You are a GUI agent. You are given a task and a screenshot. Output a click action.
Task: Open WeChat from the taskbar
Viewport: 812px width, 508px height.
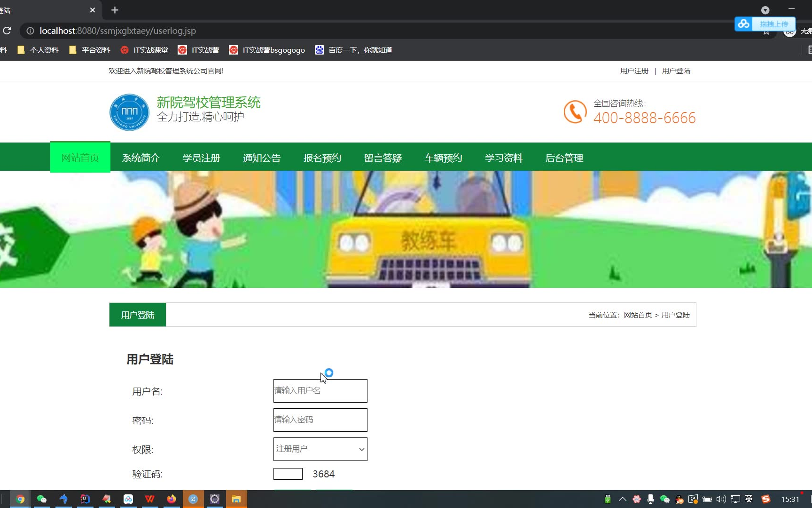[42, 499]
